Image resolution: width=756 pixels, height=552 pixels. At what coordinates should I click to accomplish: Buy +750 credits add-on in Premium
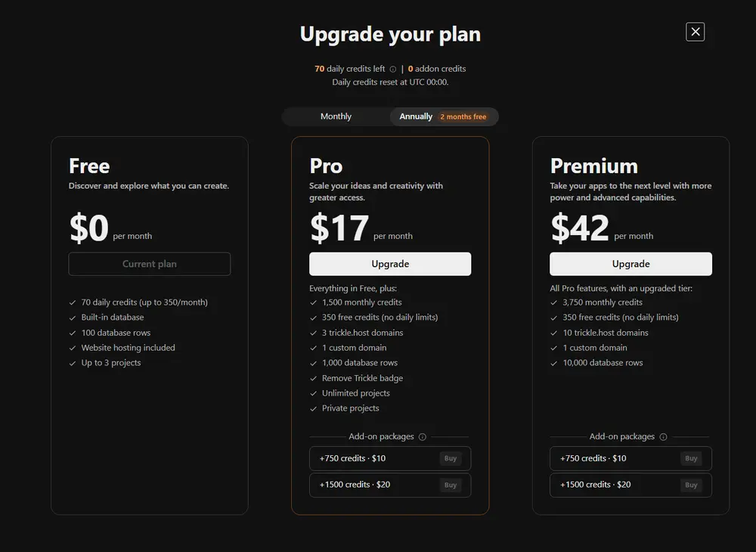(691, 458)
